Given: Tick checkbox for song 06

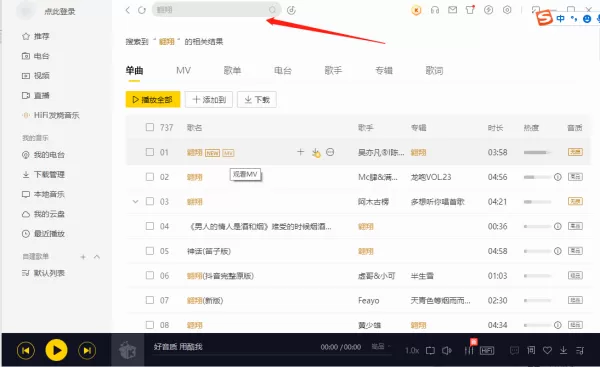Looking at the screenshot, I should (150, 276).
